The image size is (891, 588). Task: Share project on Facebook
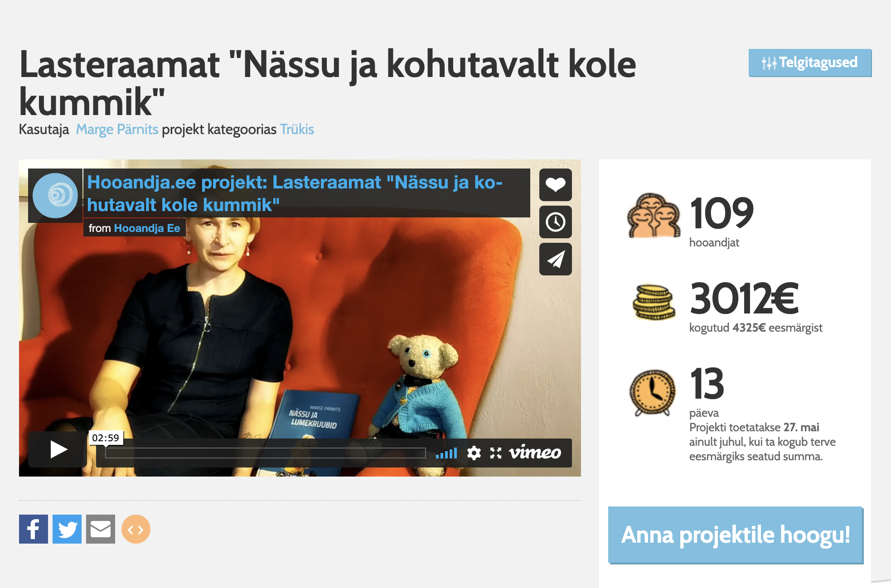tap(34, 529)
